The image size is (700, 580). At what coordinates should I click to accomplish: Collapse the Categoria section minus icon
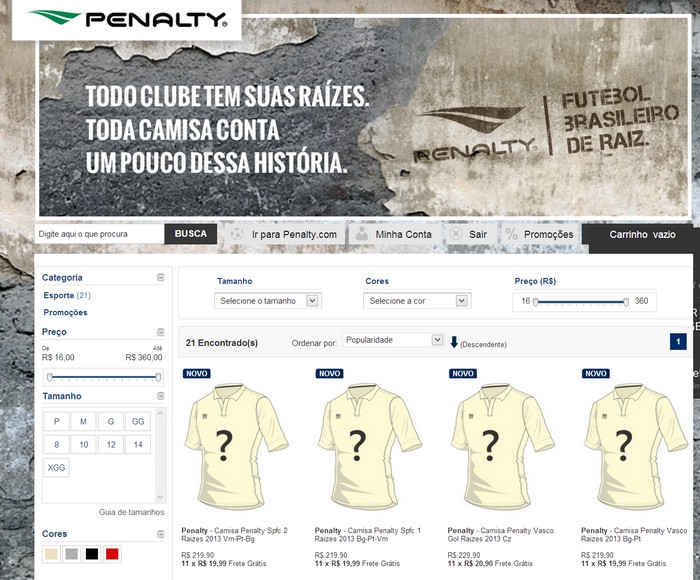coord(161,277)
